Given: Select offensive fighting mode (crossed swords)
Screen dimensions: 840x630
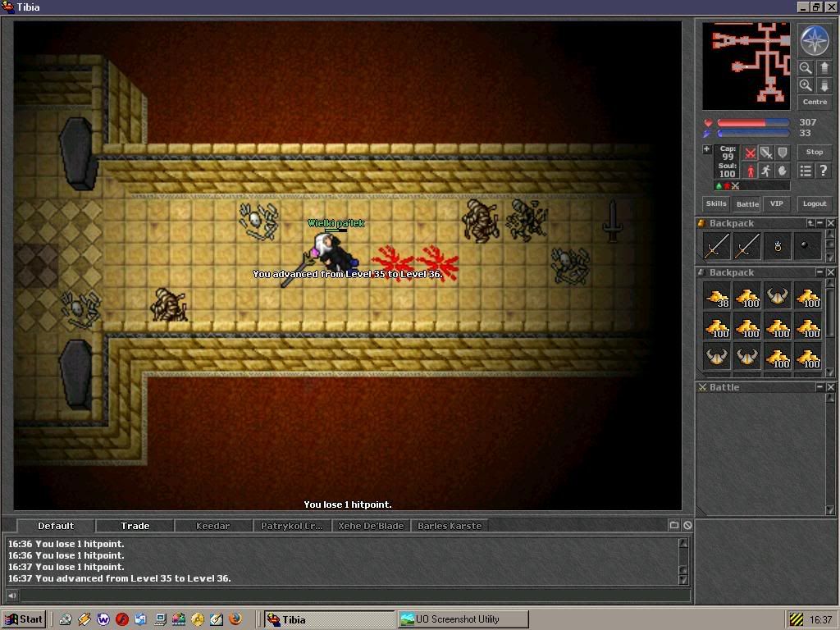Looking at the screenshot, I should pos(751,153).
